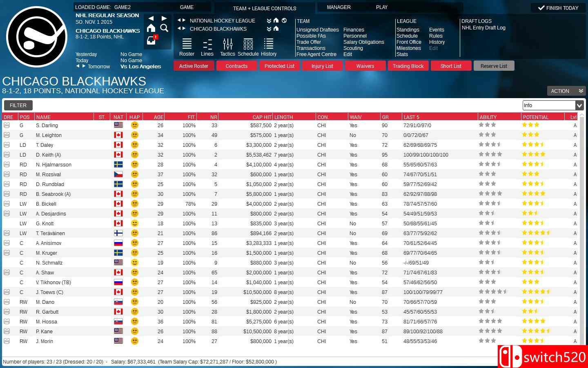Sort roster by the CAP HIT column header
The image size is (588, 368).
pyautogui.click(x=261, y=117)
